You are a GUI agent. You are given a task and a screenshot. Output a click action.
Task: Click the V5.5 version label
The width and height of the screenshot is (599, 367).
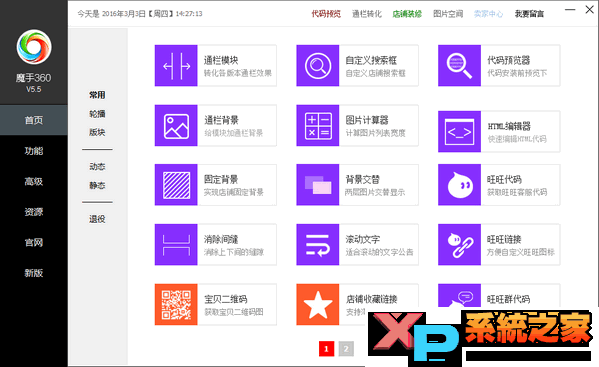click(34, 89)
